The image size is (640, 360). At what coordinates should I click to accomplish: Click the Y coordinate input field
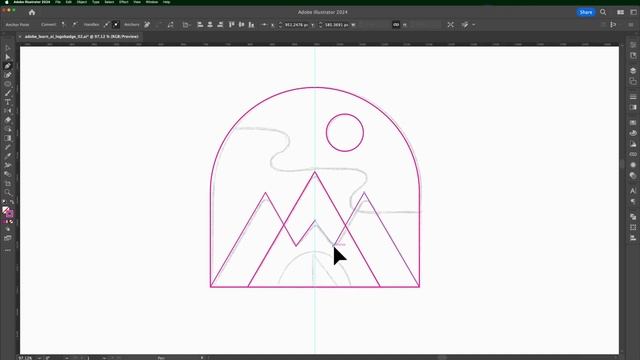[x=337, y=25]
